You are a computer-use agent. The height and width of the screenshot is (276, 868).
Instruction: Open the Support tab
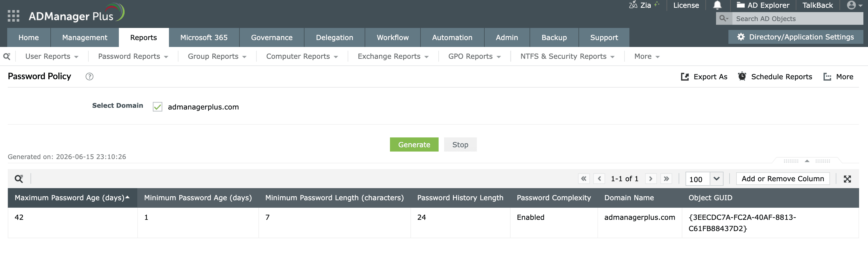(x=604, y=37)
